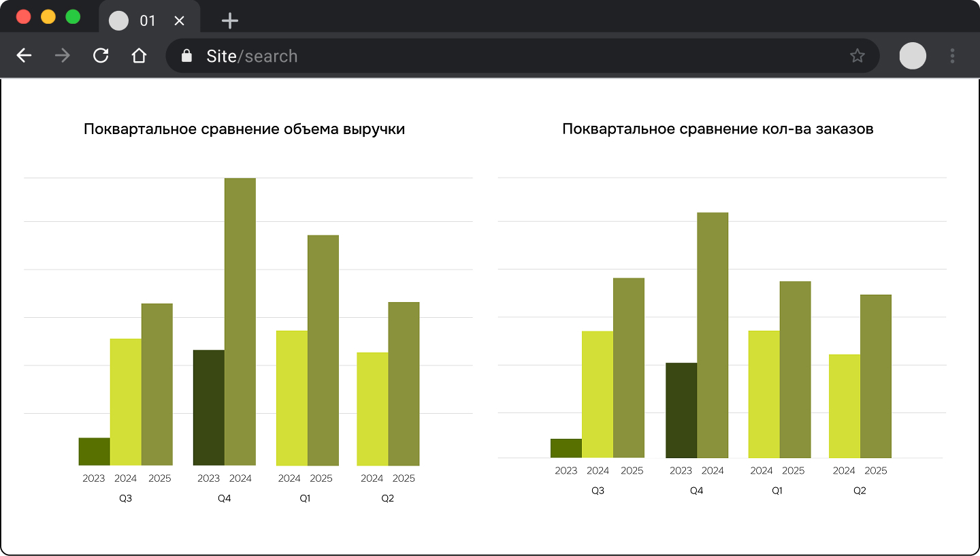Open the profile avatar circle

[x=913, y=56]
